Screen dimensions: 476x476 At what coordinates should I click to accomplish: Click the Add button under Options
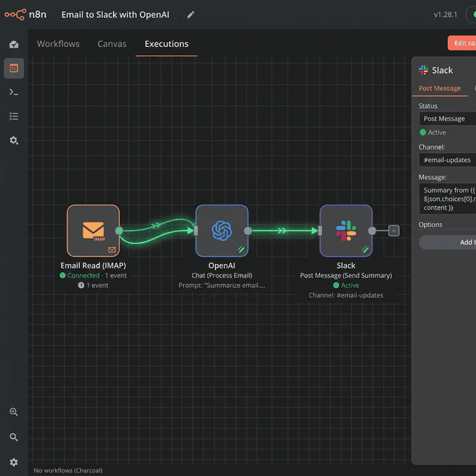[448, 242]
